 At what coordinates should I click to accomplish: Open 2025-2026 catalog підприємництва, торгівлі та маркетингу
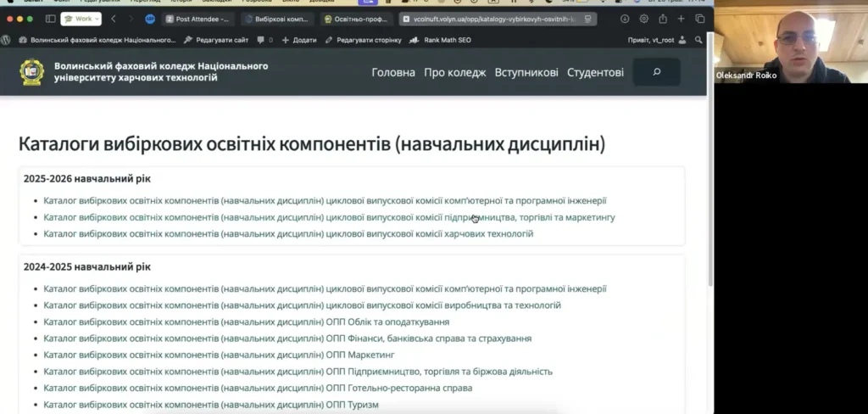[x=330, y=217]
